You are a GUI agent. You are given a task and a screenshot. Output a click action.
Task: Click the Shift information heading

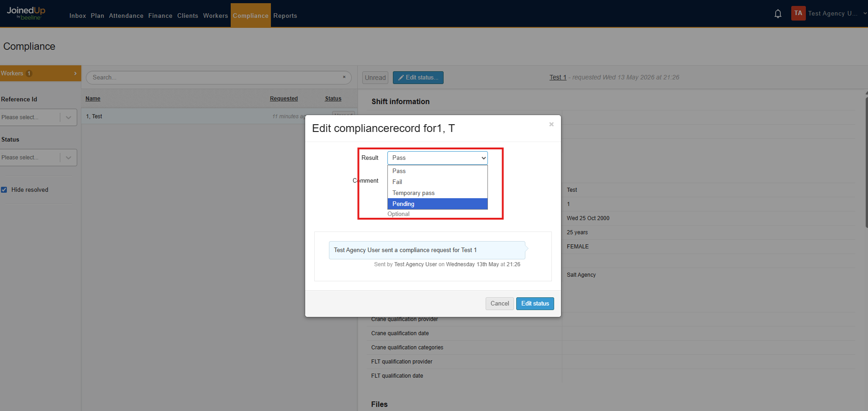coord(401,102)
